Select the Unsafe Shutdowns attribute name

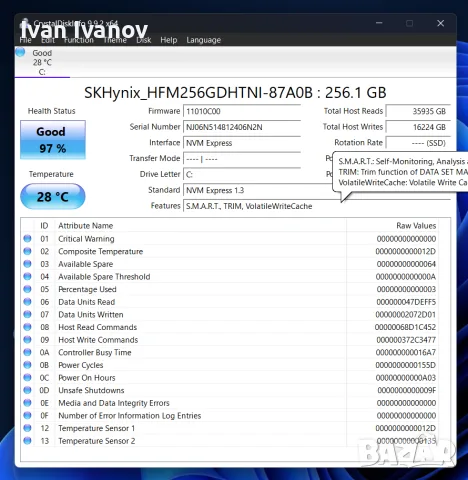(x=91, y=390)
